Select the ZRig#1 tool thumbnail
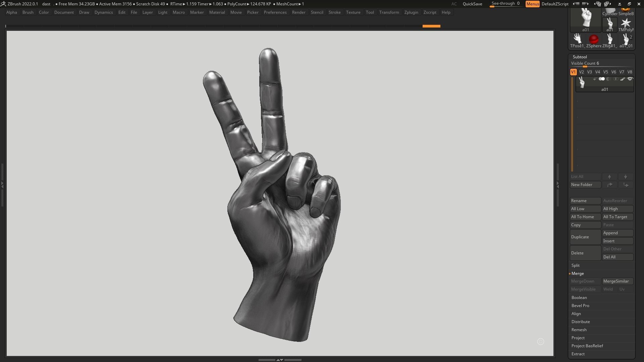 coord(609,41)
